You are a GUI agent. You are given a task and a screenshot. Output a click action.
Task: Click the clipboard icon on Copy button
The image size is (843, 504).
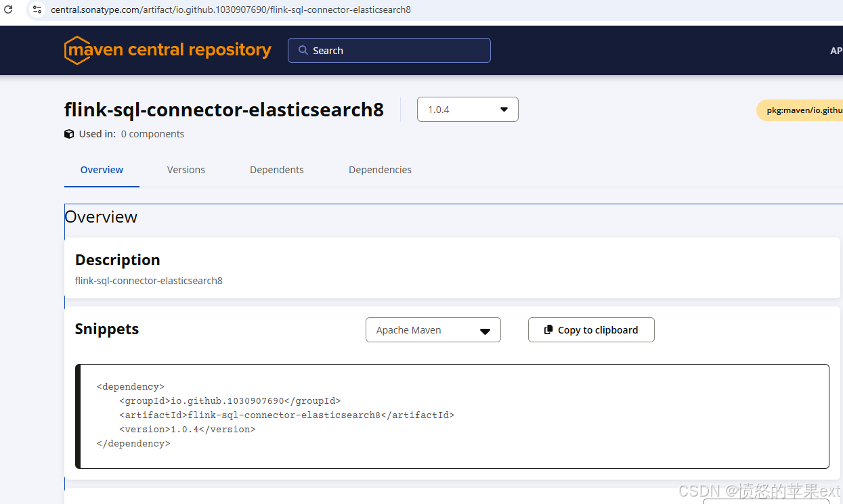(548, 330)
